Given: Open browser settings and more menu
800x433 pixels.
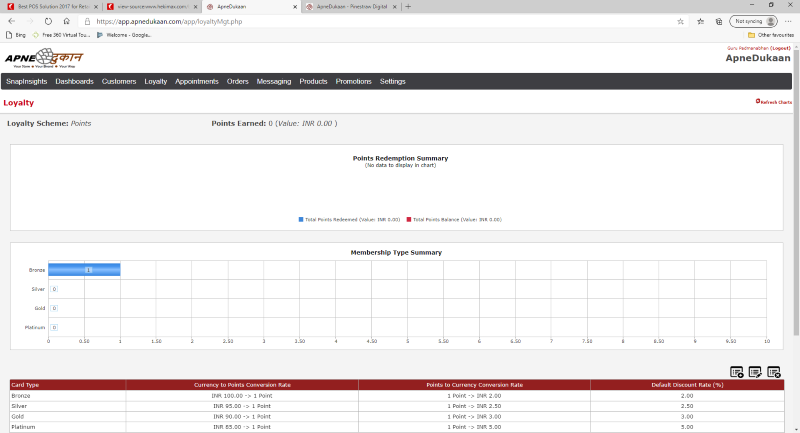Looking at the screenshot, I should pos(785,20).
